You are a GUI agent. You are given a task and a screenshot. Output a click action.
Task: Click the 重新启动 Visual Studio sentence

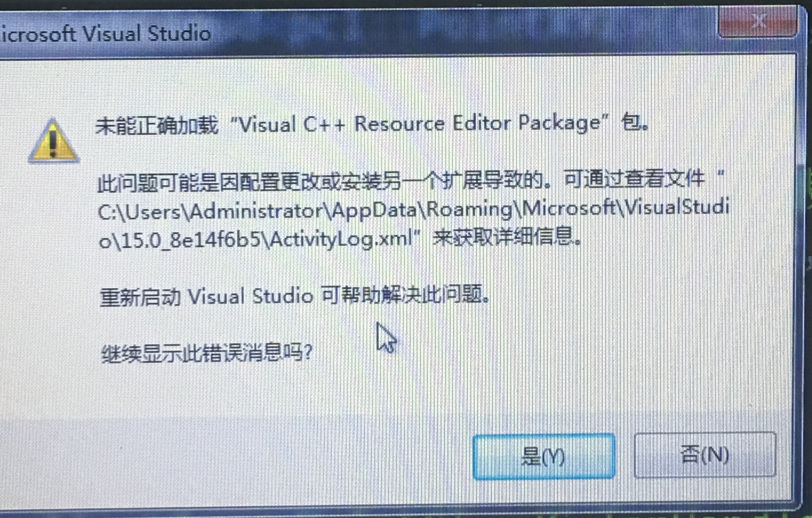(x=294, y=296)
